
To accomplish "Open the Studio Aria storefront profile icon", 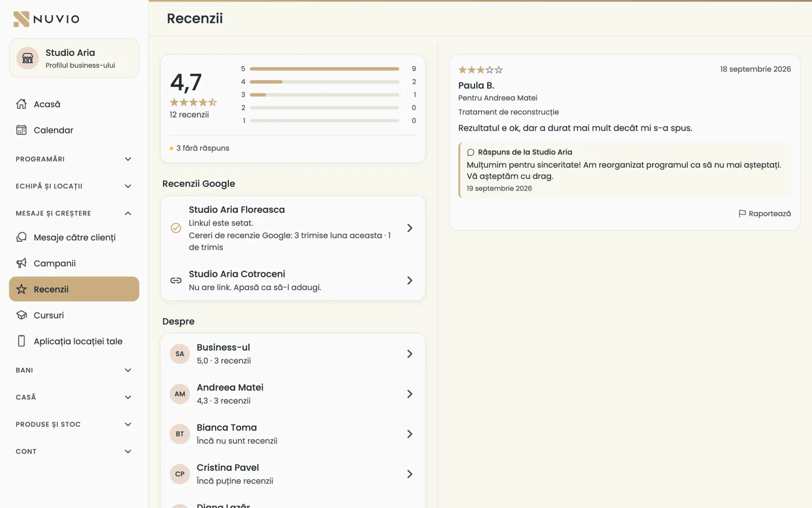I will (27, 58).
